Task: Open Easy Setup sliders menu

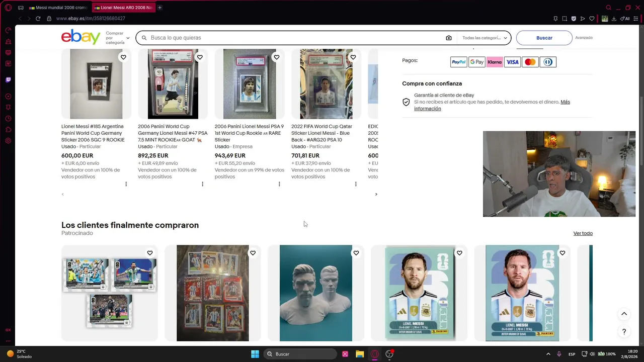Action: pos(637,19)
